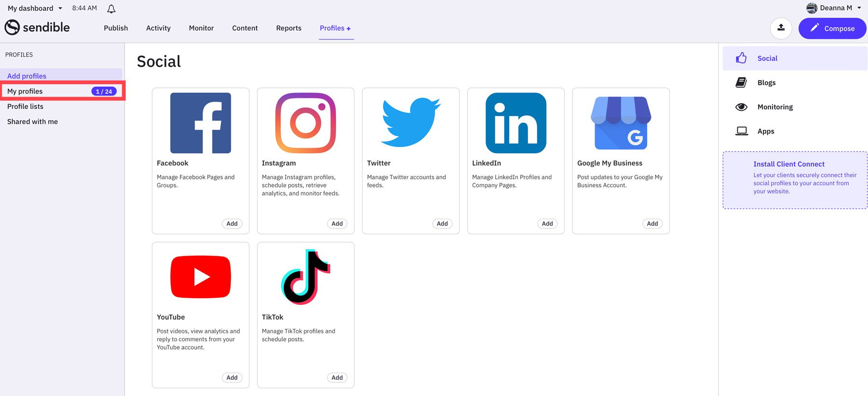Open the Profiles plus menu
Viewport: 868px width, 396px height.
pyautogui.click(x=336, y=28)
